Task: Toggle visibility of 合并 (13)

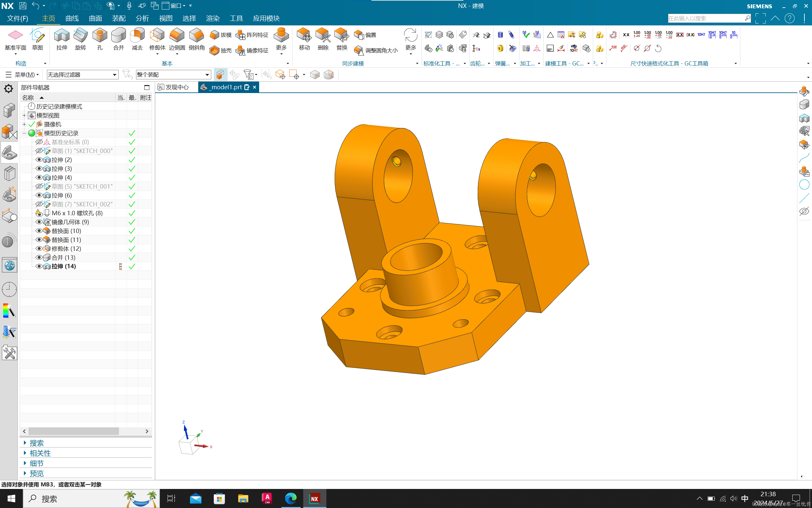Action: tap(39, 257)
